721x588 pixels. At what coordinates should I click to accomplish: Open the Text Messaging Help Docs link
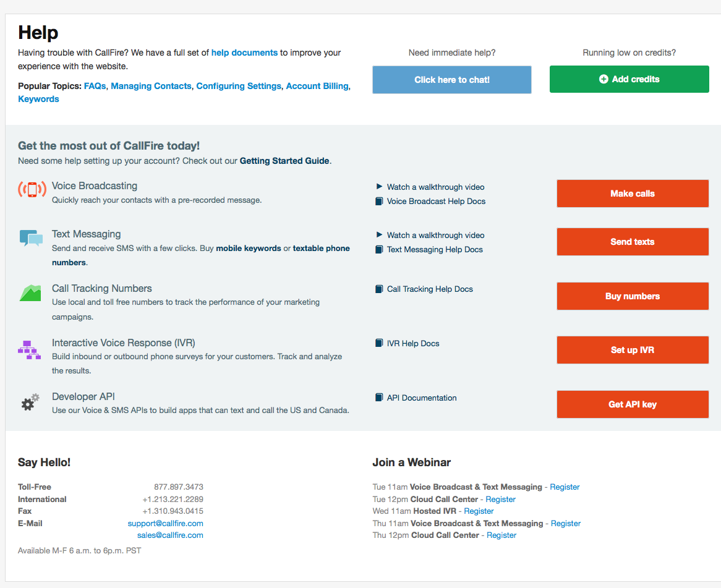(435, 250)
